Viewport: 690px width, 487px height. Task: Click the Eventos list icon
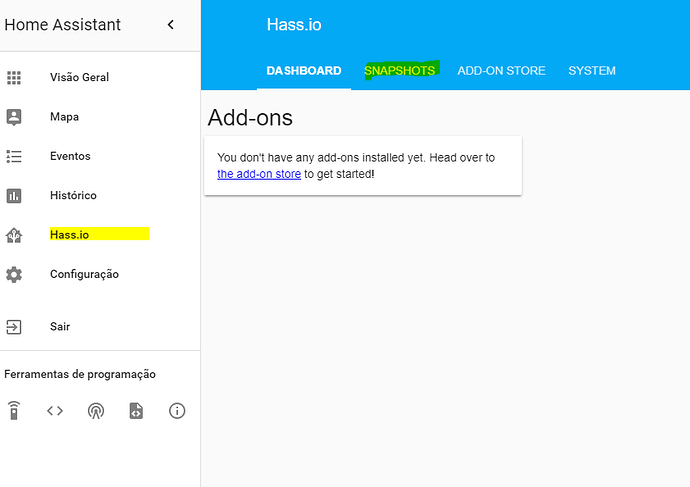pos(14,156)
